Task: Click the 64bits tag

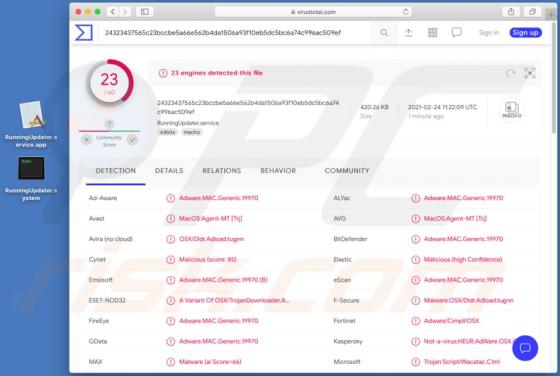Action: coord(168,132)
